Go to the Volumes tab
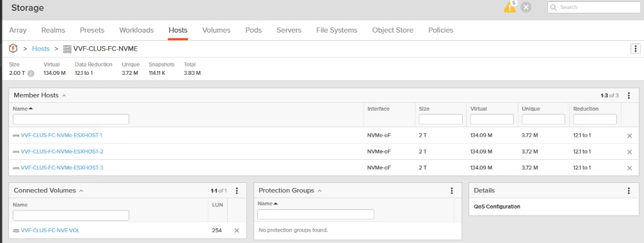This screenshot has width=644, height=243. point(216,30)
